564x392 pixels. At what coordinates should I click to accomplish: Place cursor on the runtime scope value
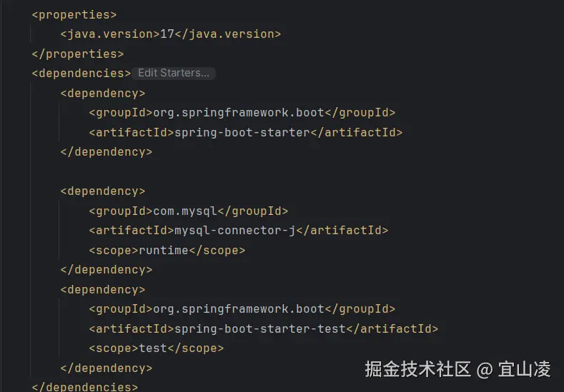pos(164,250)
